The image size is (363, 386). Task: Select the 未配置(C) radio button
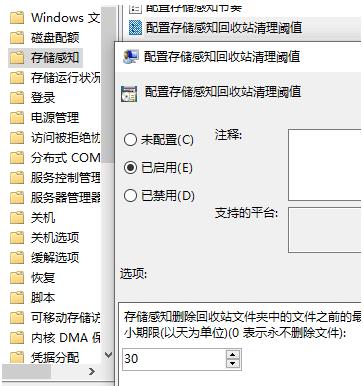pos(130,139)
